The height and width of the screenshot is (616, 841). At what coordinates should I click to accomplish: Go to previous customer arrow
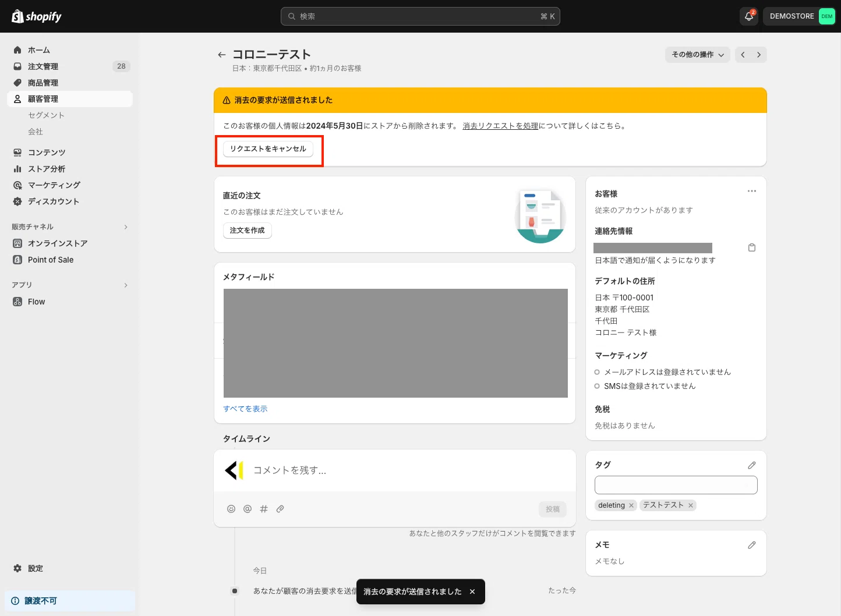point(743,55)
